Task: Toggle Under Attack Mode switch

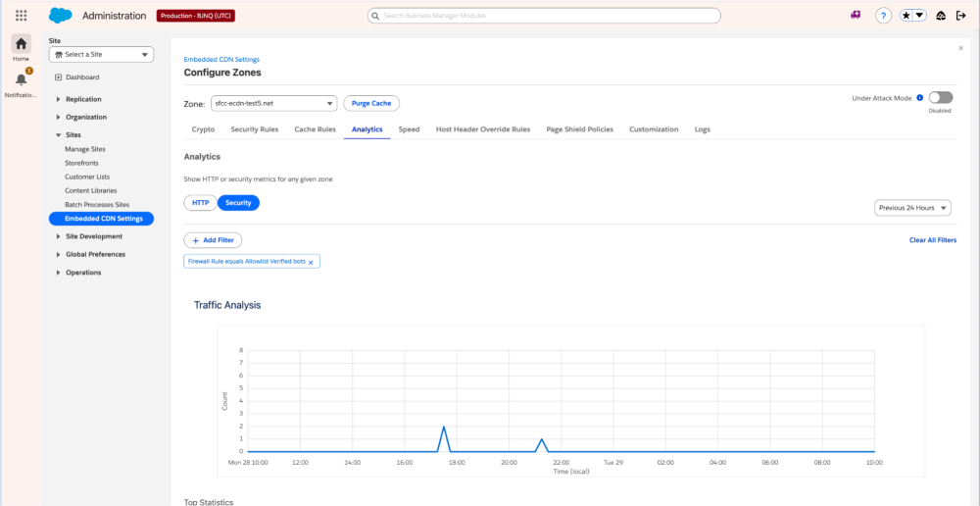Action: coord(941,98)
